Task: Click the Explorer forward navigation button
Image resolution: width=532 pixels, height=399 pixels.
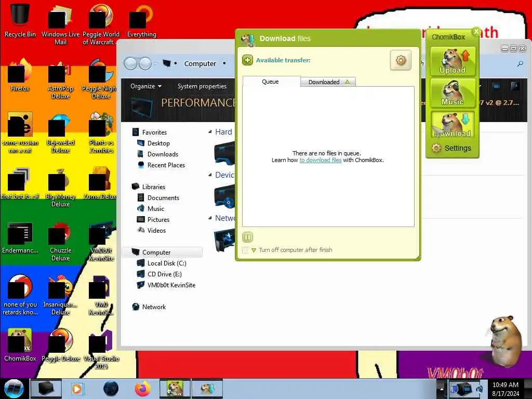Action: 145,63
